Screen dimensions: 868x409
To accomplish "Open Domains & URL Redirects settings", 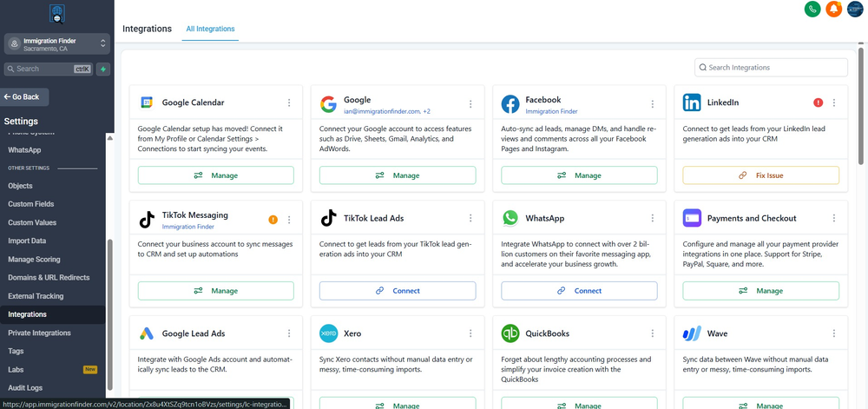I will pos(49,277).
